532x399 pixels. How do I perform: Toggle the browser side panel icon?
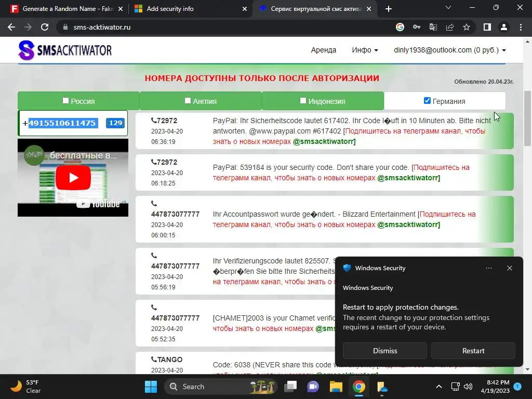tap(487, 27)
